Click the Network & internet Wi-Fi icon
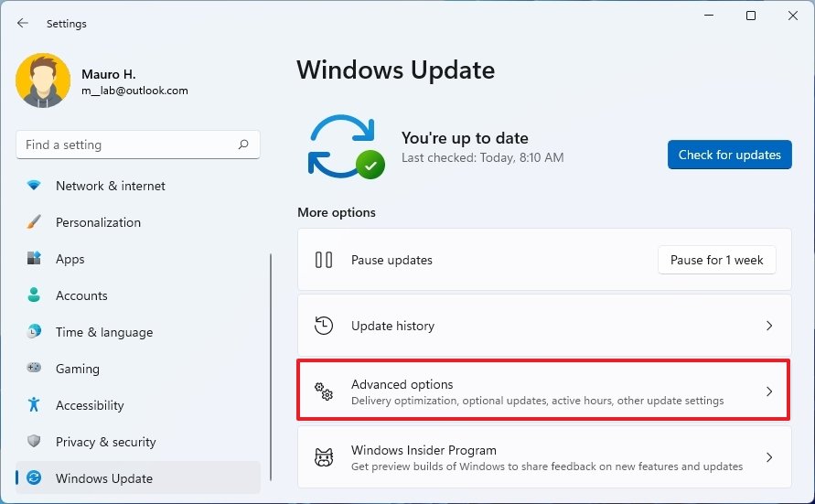The width and height of the screenshot is (815, 504). pos(34,185)
